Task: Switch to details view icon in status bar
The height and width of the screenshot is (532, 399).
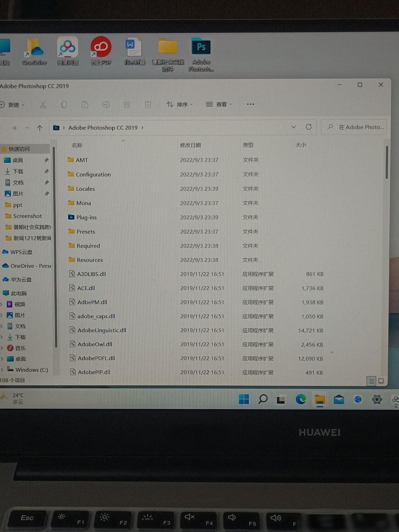Action: (372, 381)
